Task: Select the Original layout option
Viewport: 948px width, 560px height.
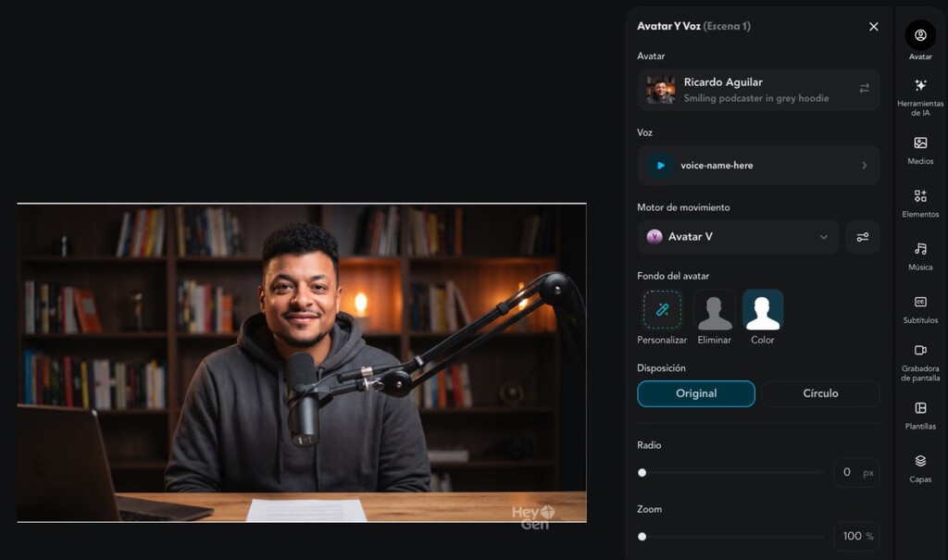Action: 696,393
